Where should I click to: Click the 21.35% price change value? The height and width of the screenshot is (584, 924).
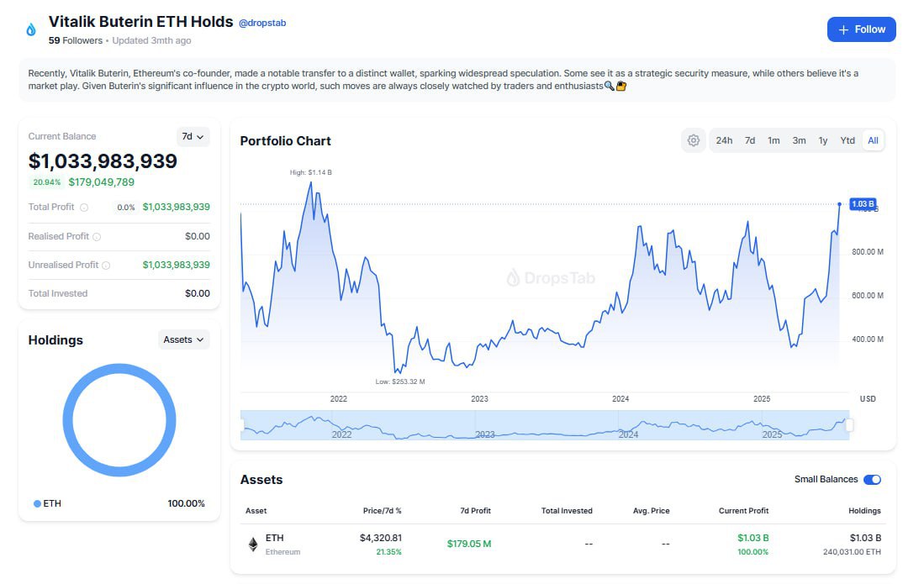coord(389,552)
